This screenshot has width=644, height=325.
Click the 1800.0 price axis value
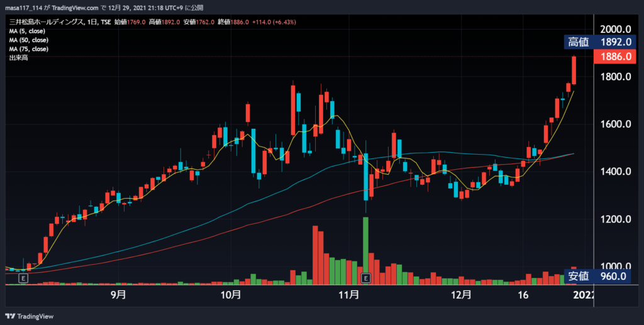[616, 77]
